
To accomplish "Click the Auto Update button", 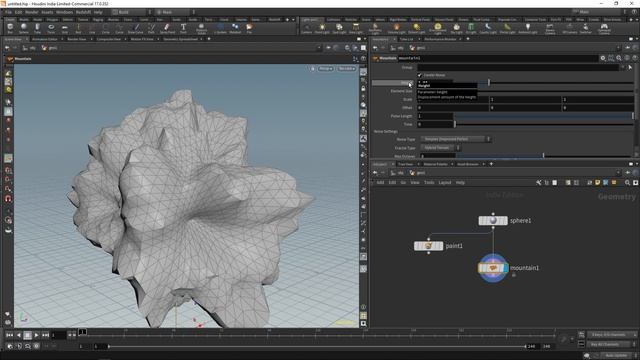I will click(616, 356).
